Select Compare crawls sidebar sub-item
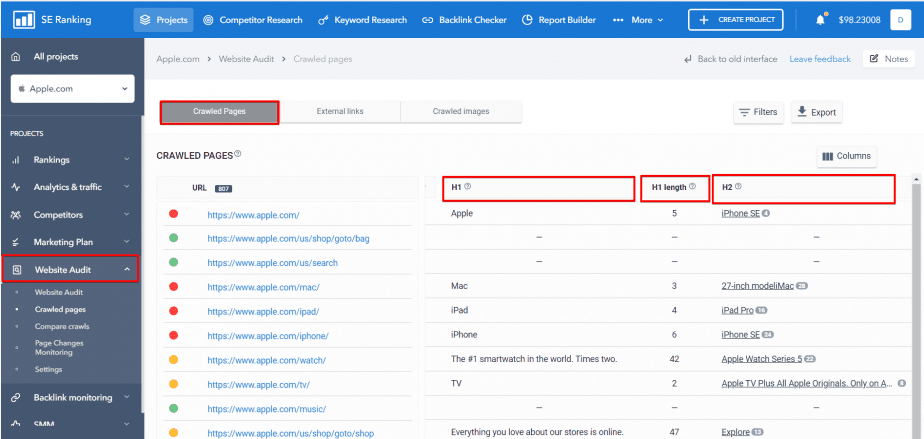 (62, 326)
